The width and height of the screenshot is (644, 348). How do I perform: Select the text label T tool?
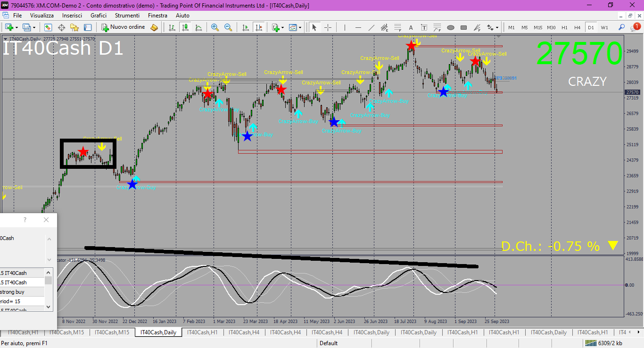pos(424,27)
